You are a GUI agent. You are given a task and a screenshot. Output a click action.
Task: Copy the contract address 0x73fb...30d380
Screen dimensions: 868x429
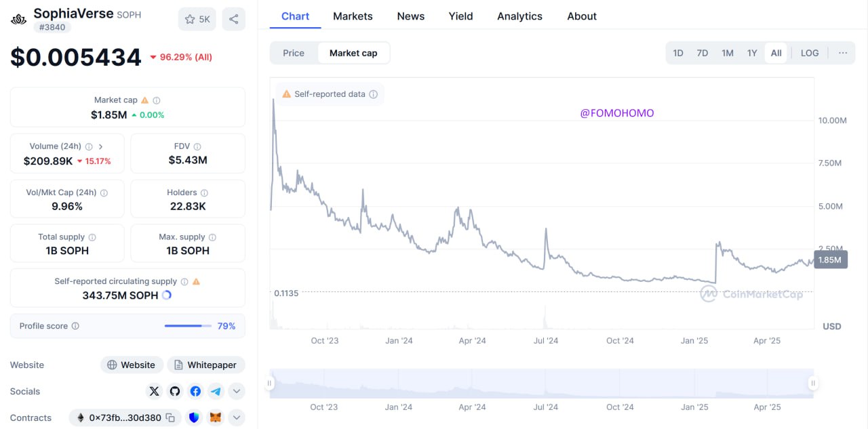(x=171, y=417)
